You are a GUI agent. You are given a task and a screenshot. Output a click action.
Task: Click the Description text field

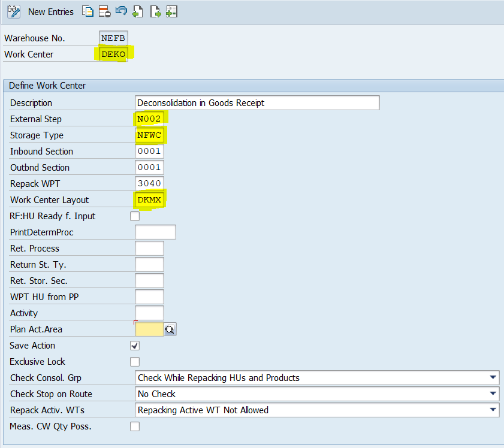tap(258, 103)
